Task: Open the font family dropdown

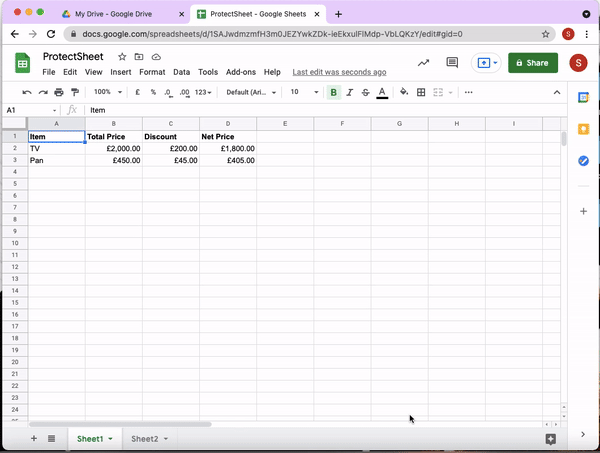Action: (250, 92)
